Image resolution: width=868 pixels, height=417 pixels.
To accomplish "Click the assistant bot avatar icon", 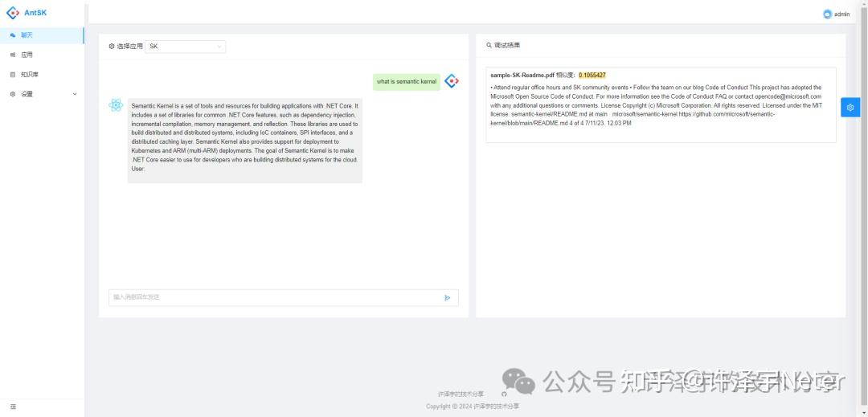I will (x=117, y=105).
